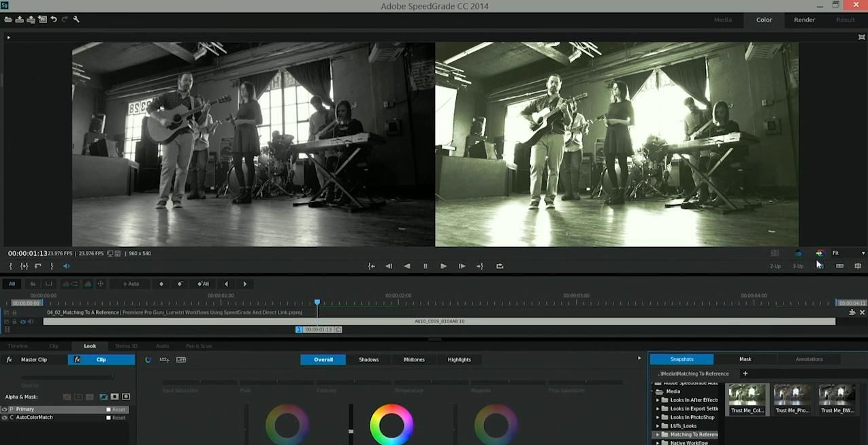Toggle visibility of AutoColorMatch layer
The width and height of the screenshot is (868, 445).
[4, 418]
